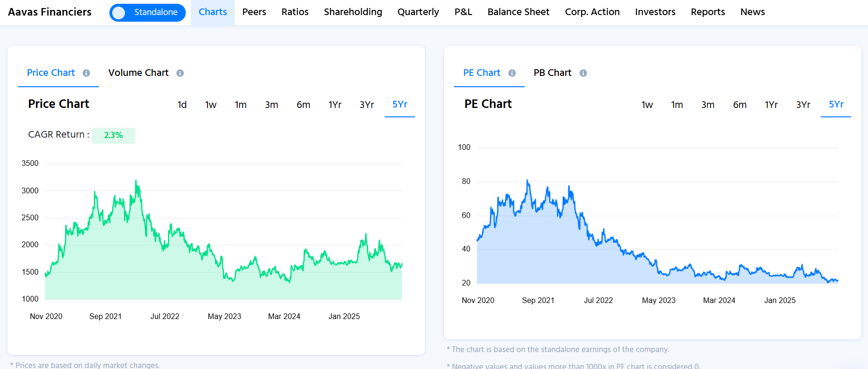Click the 2.3% CAGR Return badge
This screenshot has width=868, height=369.
(x=114, y=135)
